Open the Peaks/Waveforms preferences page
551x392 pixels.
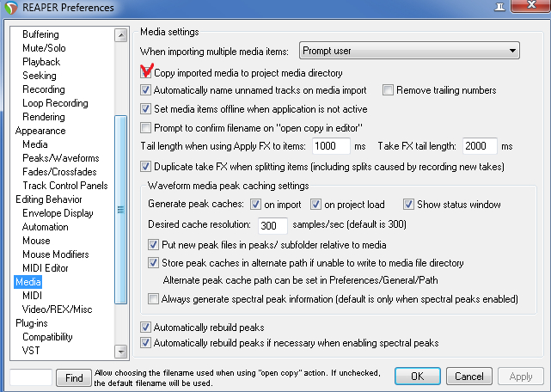pos(61,158)
